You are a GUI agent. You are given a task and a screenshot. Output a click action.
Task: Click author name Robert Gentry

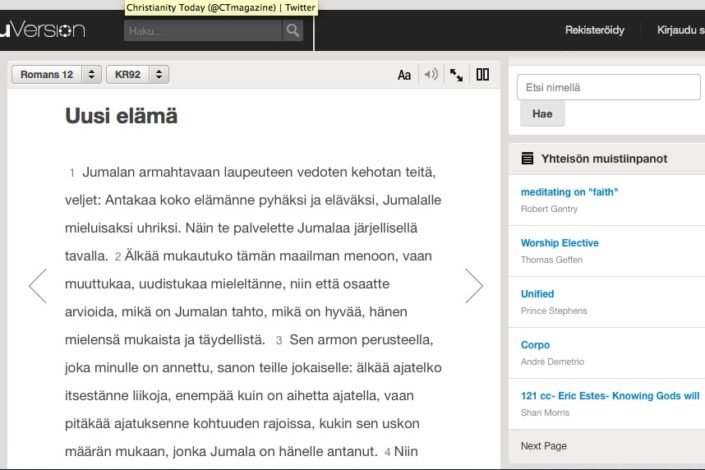point(549,209)
